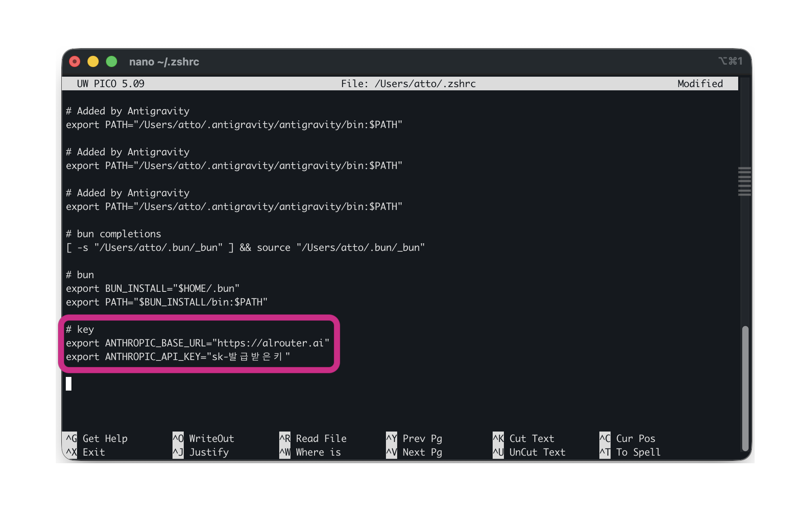Click the ANTHROPIC_API_KEY export line
Image resolution: width=812 pixels, height=509 pixels.
pos(178,356)
